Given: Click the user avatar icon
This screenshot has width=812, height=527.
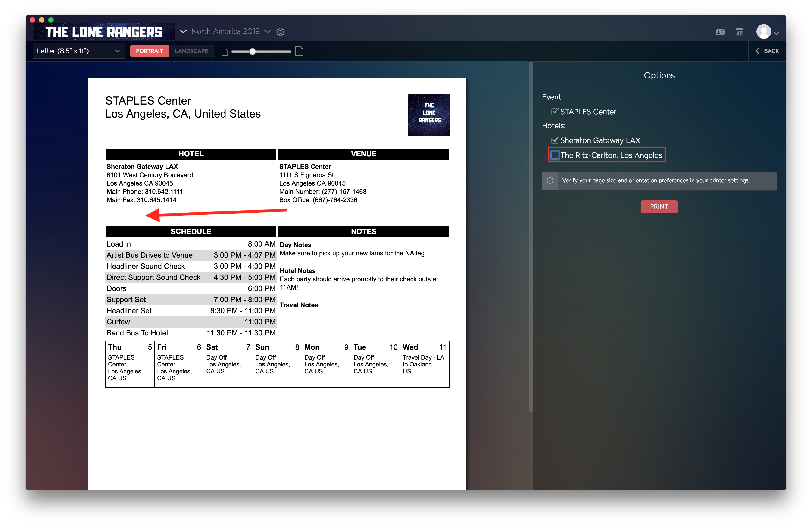Looking at the screenshot, I should 764,32.
